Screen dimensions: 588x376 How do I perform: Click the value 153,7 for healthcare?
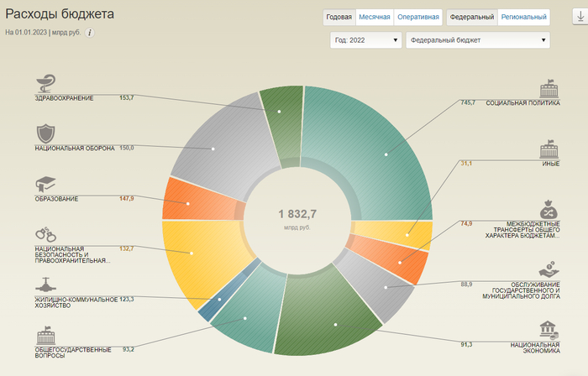tap(127, 98)
